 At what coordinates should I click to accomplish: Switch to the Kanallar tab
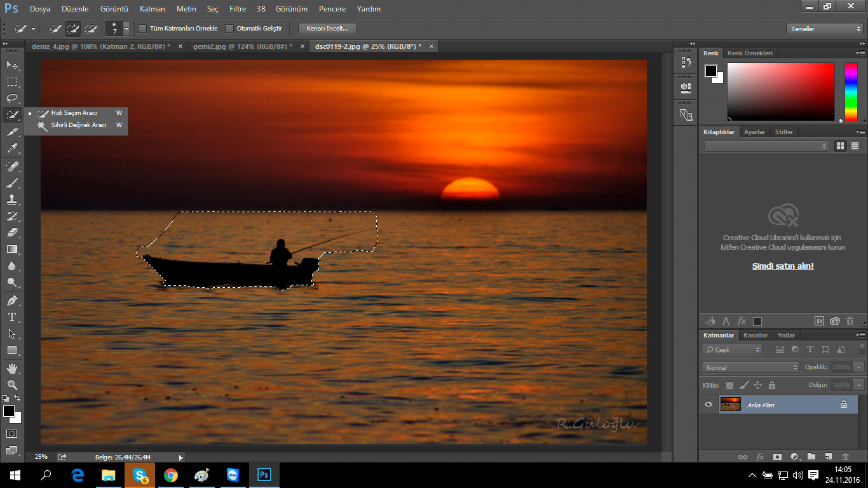[756, 335]
